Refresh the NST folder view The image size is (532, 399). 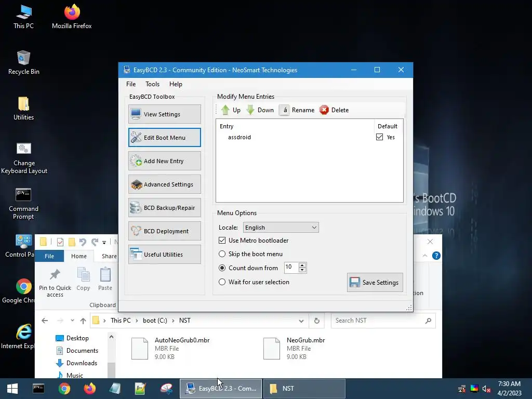point(316,321)
